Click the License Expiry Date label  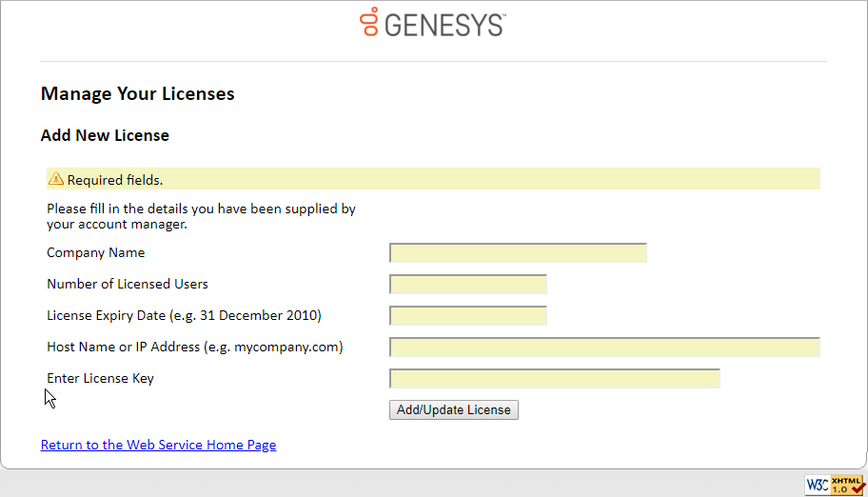184,315
